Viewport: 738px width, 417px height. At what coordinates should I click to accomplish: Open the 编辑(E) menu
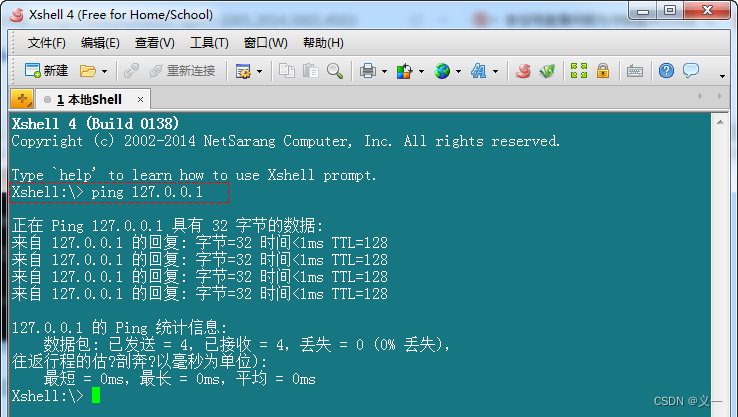click(x=100, y=43)
